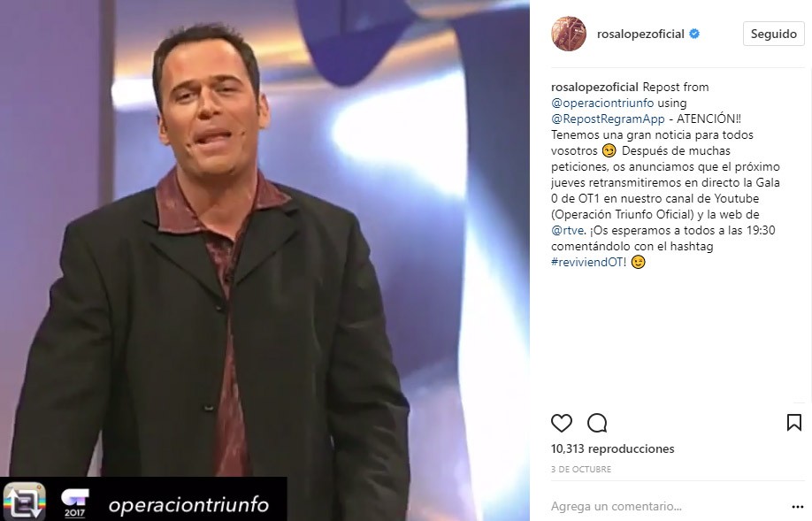
Task: Open the @operaciontriunfo mention link
Action: pos(602,103)
